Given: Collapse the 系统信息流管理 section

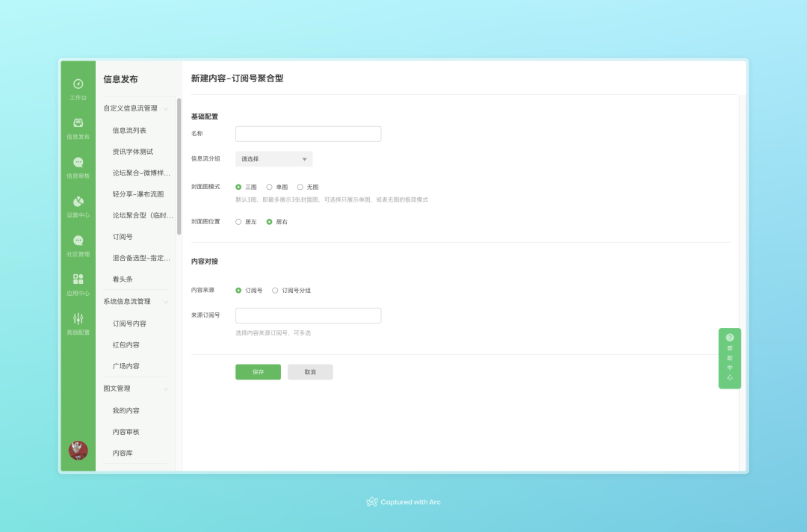Looking at the screenshot, I should click(x=166, y=302).
